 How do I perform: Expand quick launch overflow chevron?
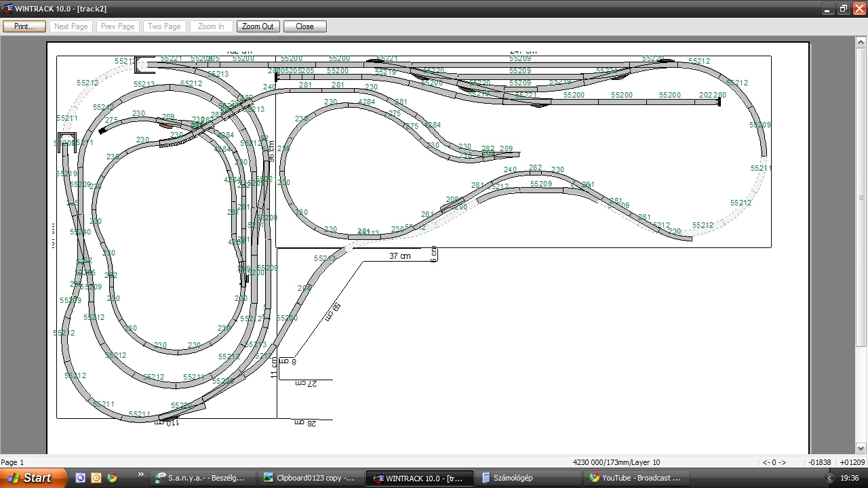click(x=141, y=474)
